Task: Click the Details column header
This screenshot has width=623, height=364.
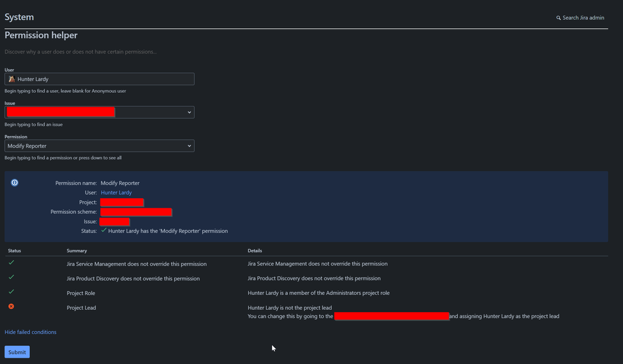Action: click(x=254, y=251)
